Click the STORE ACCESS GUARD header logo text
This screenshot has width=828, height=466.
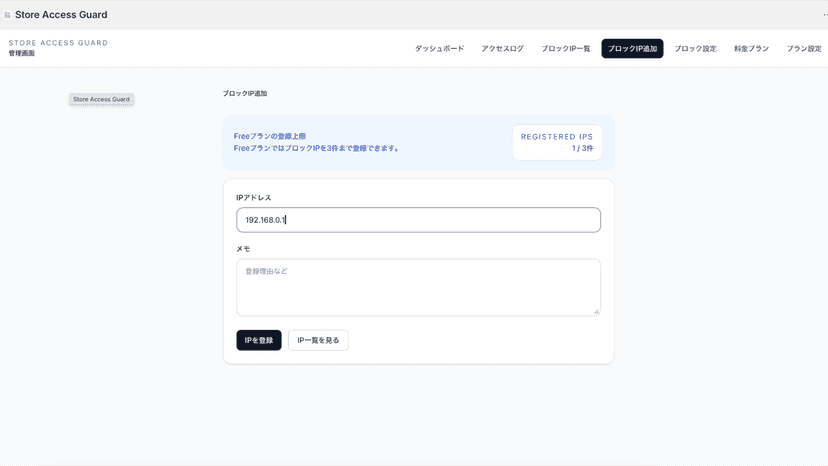(x=58, y=43)
